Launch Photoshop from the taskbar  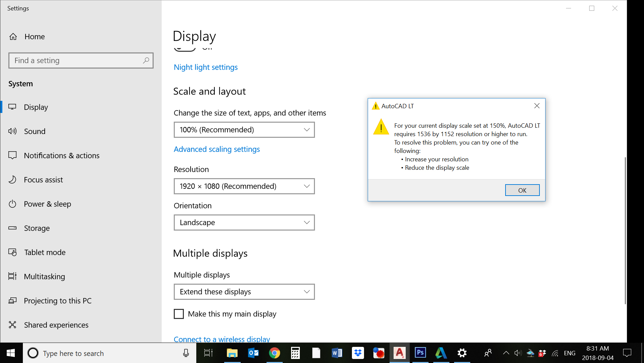pos(420,353)
